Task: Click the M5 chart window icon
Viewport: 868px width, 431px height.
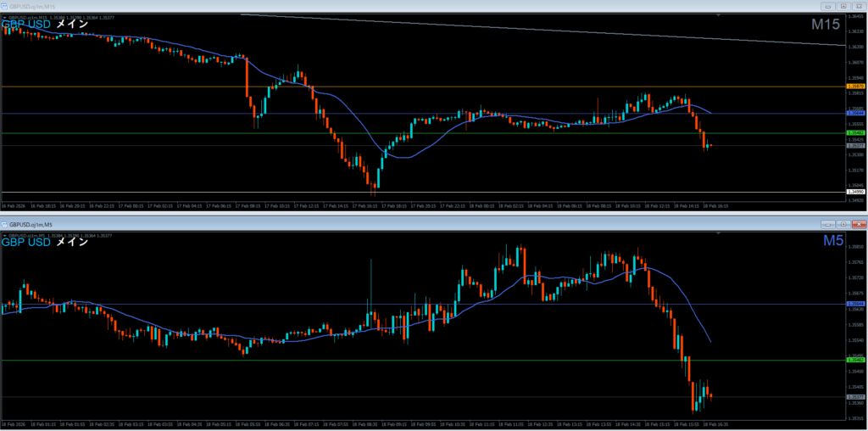Action: pos(5,224)
